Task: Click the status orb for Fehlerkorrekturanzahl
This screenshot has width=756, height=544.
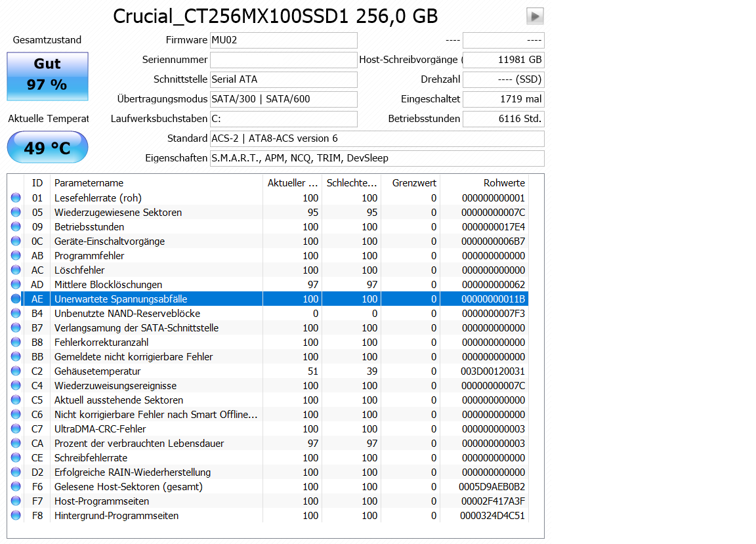Action: (16, 343)
